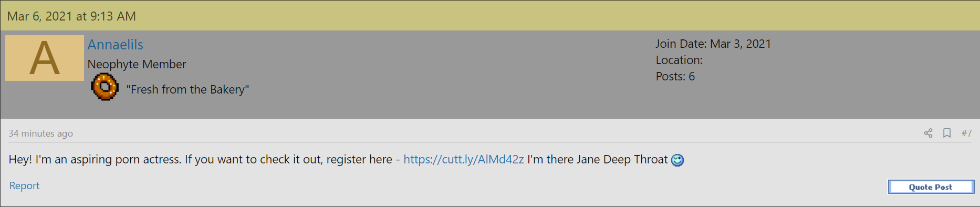This screenshot has height=207, width=980.
Task: Open the #7 post permalink
Action: point(966,133)
